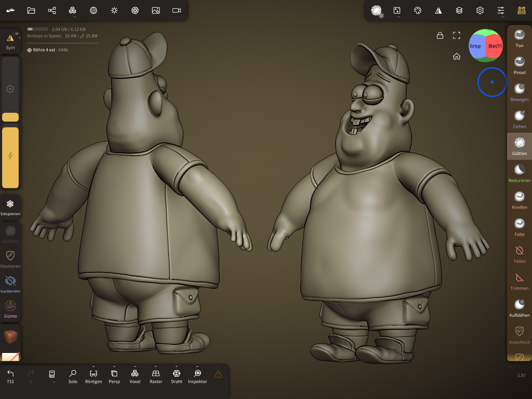532x399 pixels.
Task: Toggle Solo mode
Action: [73, 377]
